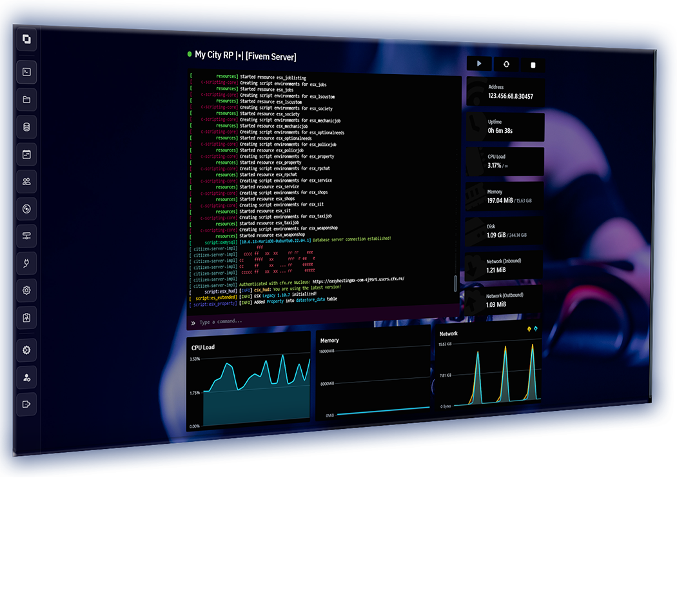Open the Databases icon in sidebar
677x616 pixels.
(26, 127)
